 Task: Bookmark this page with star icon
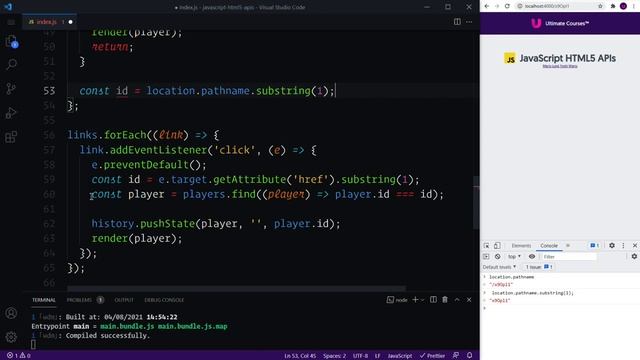(600, 6)
